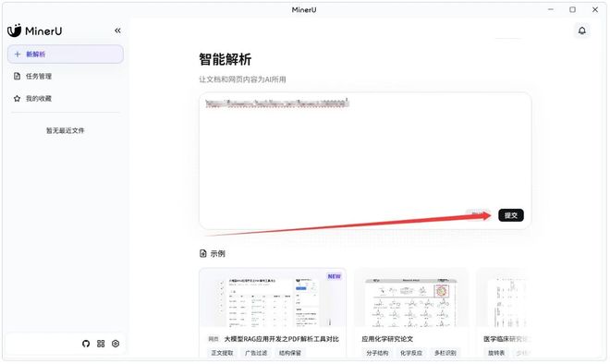Start a 新解析 from the sidebar

pos(66,55)
